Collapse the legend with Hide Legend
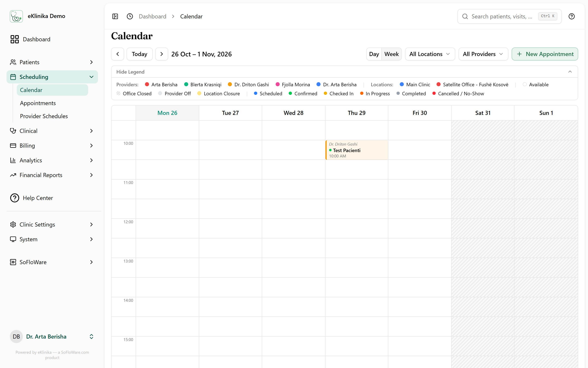 tap(344, 72)
